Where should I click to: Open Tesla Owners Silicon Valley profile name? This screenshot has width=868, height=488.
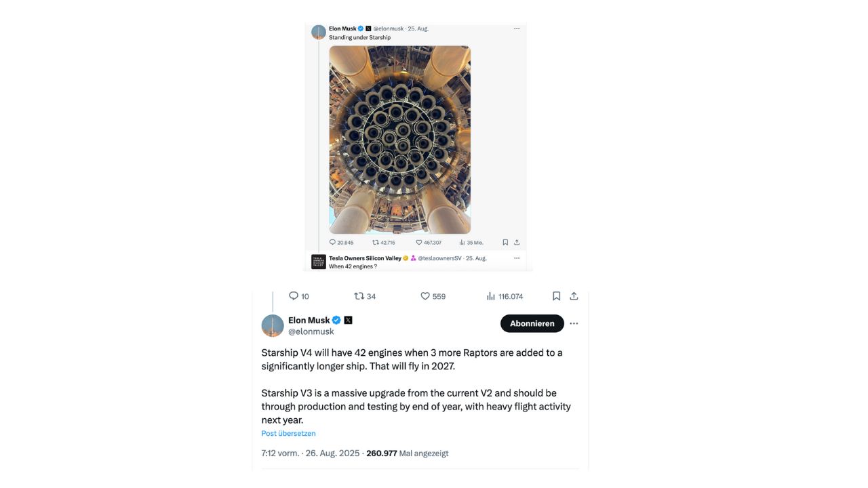[365, 258]
